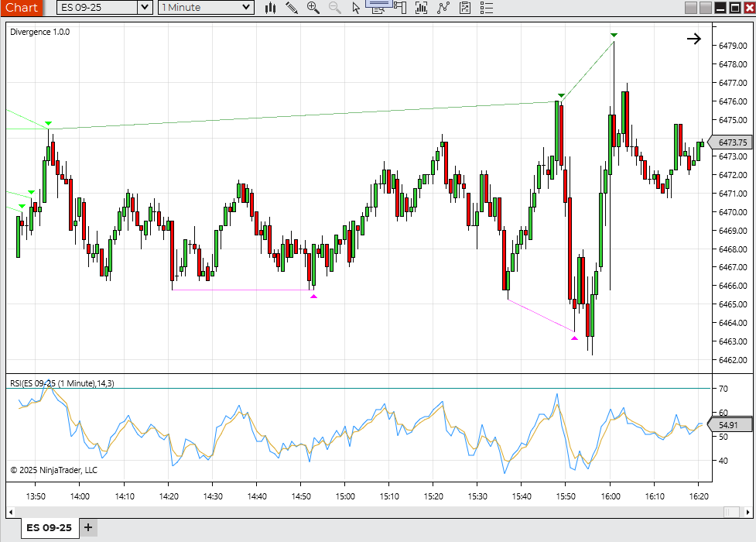This screenshot has width=756, height=542.
Task: Click the 6462.00 price axis label
Action: pos(733,360)
